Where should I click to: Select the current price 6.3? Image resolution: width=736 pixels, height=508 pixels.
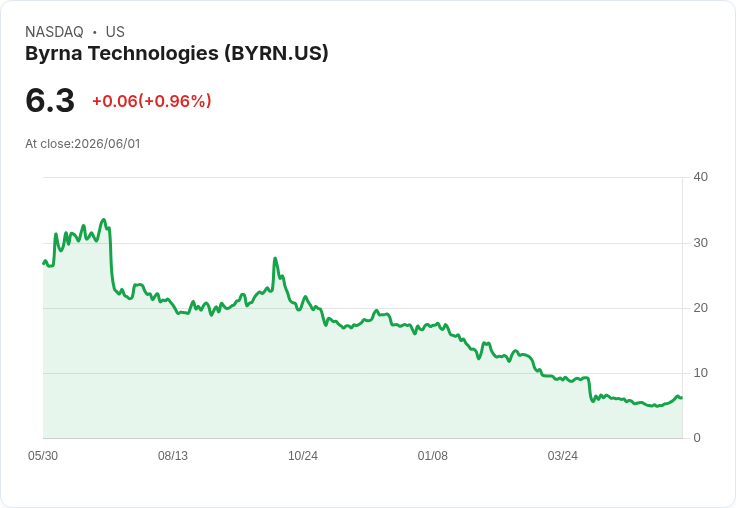(x=50, y=100)
